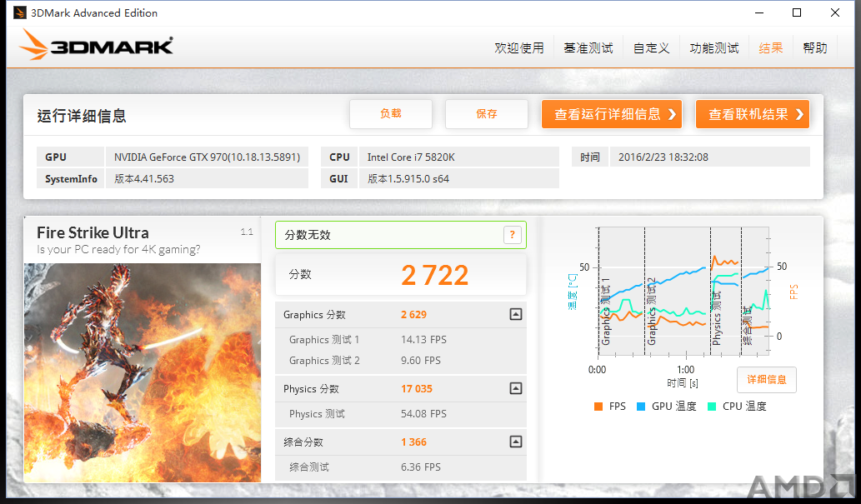
Task: Click the Physics 测试 row label
Action: click(x=317, y=414)
